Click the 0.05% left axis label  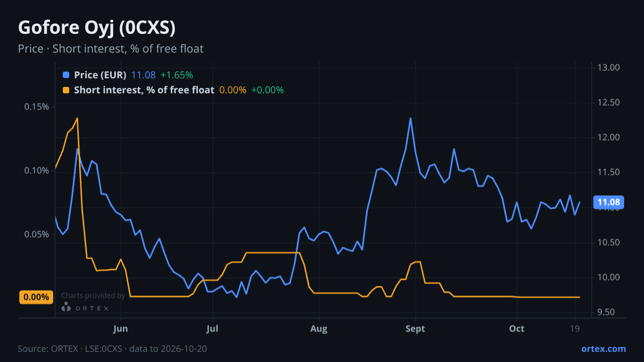click(36, 234)
